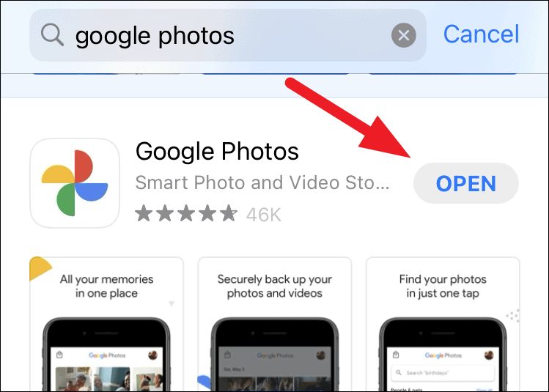This screenshot has width=549, height=392.
Task: Tap the profile avatar in second preview phone
Action: tap(321, 355)
